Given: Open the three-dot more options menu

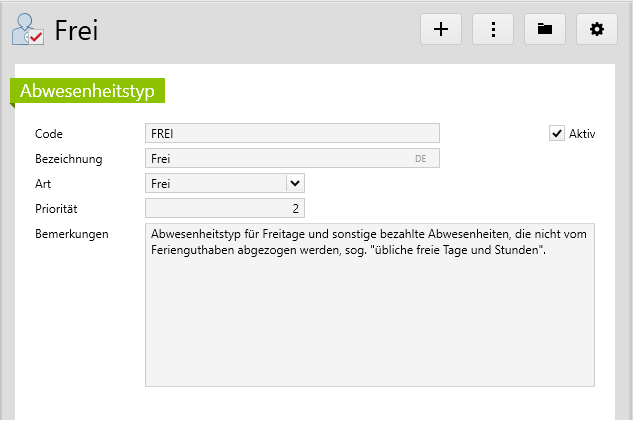Looking at the screenshot, I should 493,29.
